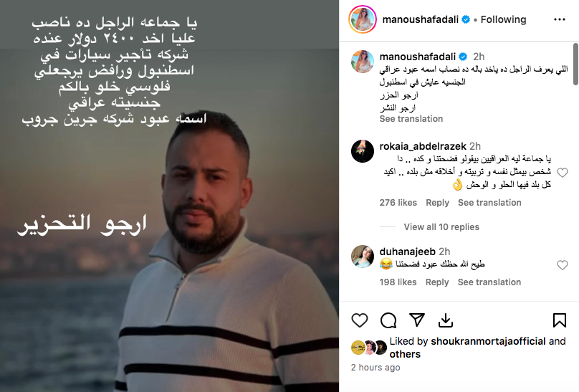The image size is (579, 392).
Task: Share post via paper plane icon
Action: pos(417,320)
